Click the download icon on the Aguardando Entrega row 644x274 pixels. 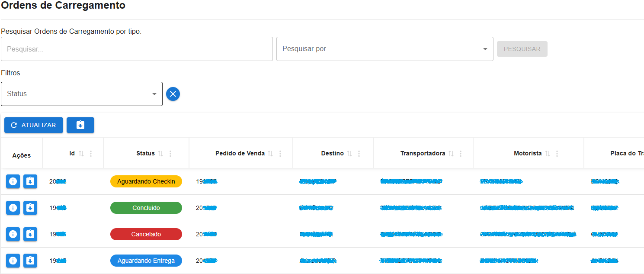coord(30,261)
